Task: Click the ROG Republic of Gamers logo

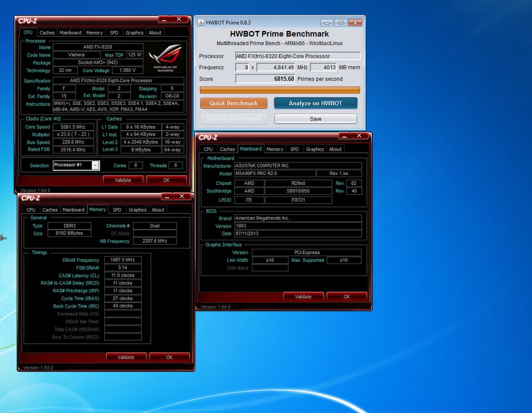Action: (165, 59)
